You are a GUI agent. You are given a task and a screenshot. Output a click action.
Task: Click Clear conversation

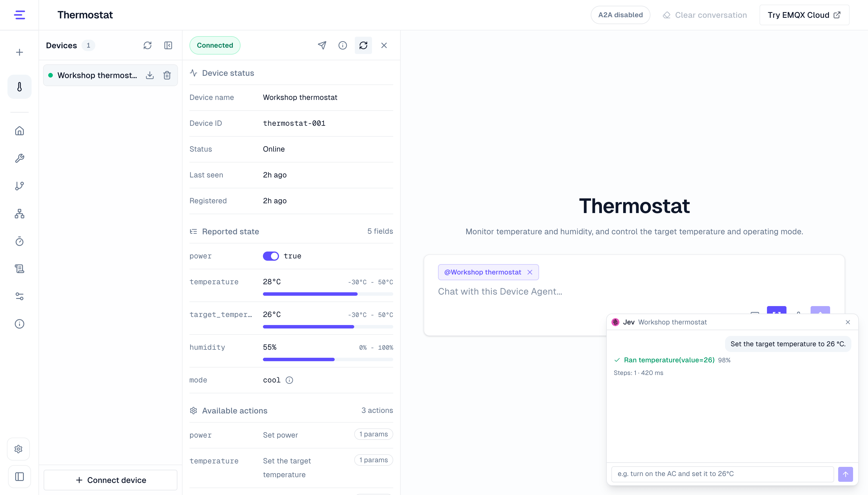[705, 15]
